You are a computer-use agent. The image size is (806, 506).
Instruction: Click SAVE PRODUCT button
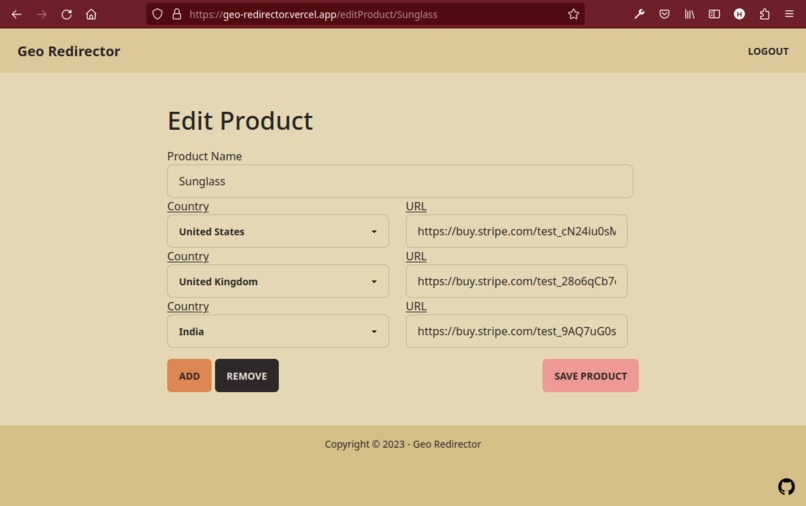click(x=590, y=375)
